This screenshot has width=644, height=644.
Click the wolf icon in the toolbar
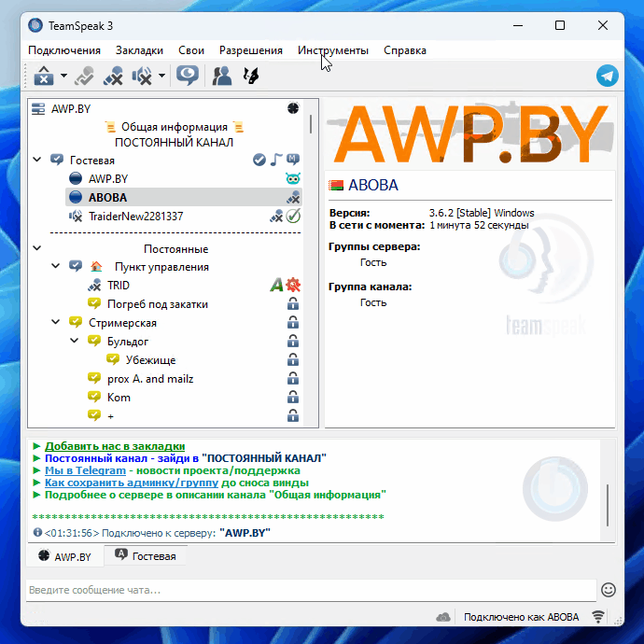251,76
